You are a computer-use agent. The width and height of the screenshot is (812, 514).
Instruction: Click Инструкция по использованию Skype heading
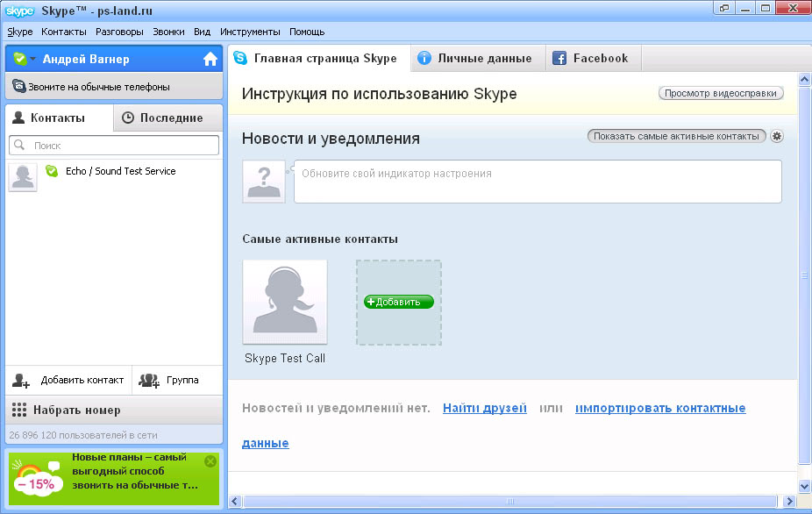[x=379, y=94]
